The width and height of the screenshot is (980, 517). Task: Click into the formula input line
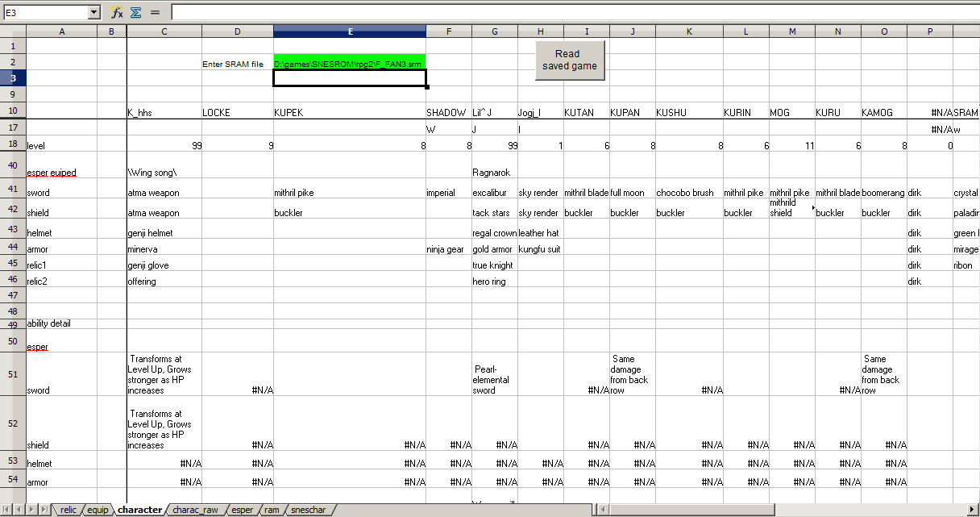pos(564,12)
